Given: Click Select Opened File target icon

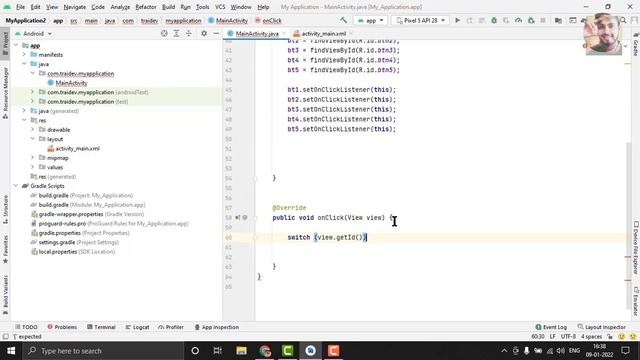Looking at the screenshot, I should (x=164, y=33).
